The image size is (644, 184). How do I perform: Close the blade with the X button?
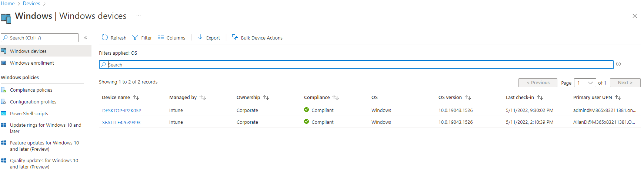[635, 16]
